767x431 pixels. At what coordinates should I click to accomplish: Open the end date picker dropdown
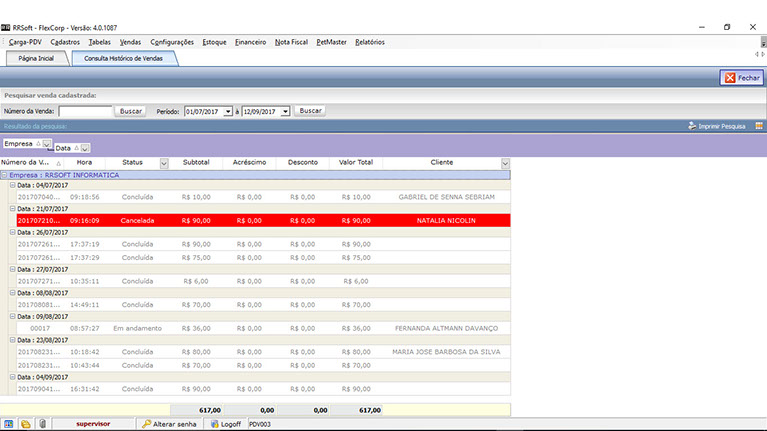click(286, 111)
